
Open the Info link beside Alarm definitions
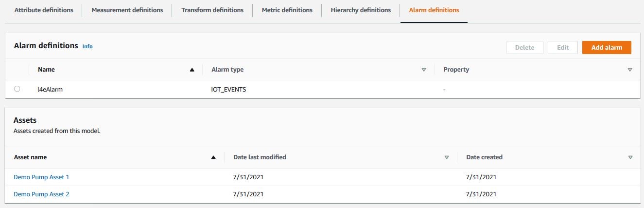[87, 46]
